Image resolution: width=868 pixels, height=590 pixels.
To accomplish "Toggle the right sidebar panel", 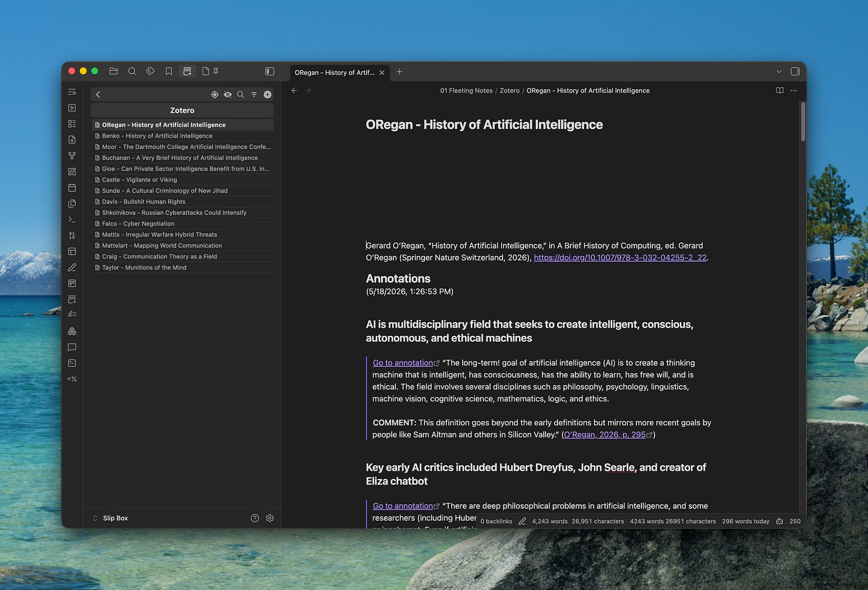I will tap(795, 72).
